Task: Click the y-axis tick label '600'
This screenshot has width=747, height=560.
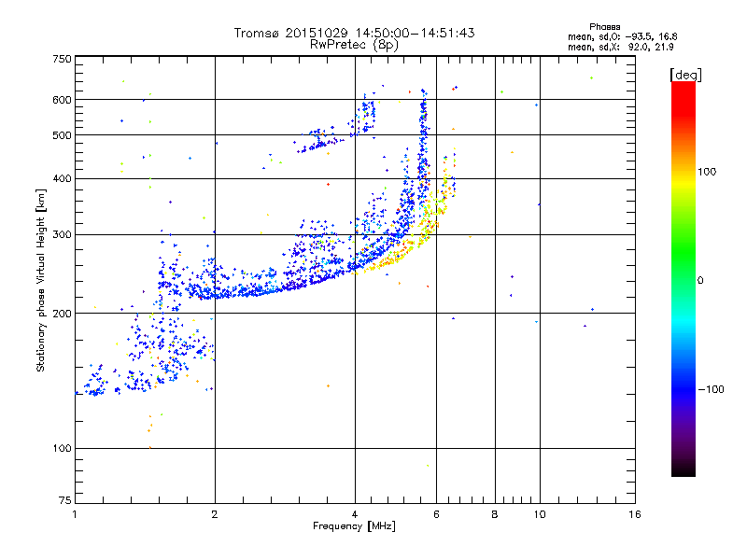Action: click(62, 100)
